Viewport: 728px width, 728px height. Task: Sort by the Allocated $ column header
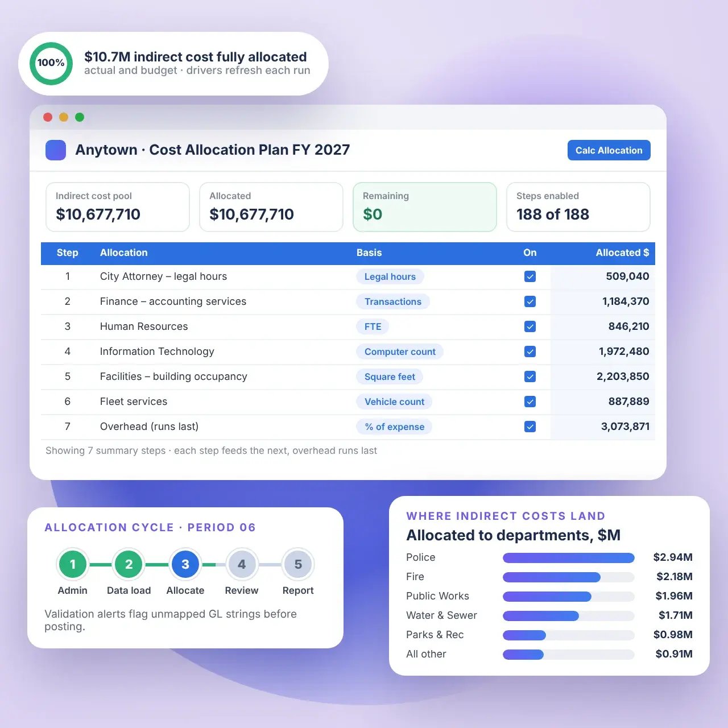(x=622, y=253)
